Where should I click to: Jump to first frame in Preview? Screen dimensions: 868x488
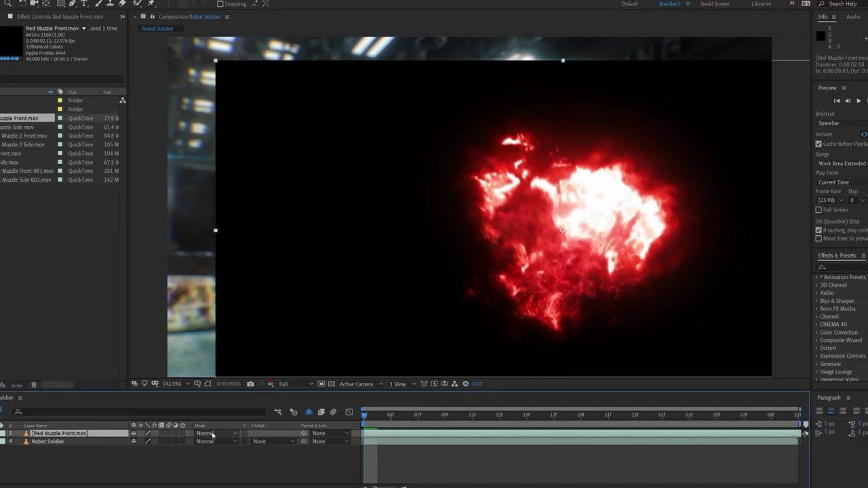pyautogui.click(x=837, y=101)
